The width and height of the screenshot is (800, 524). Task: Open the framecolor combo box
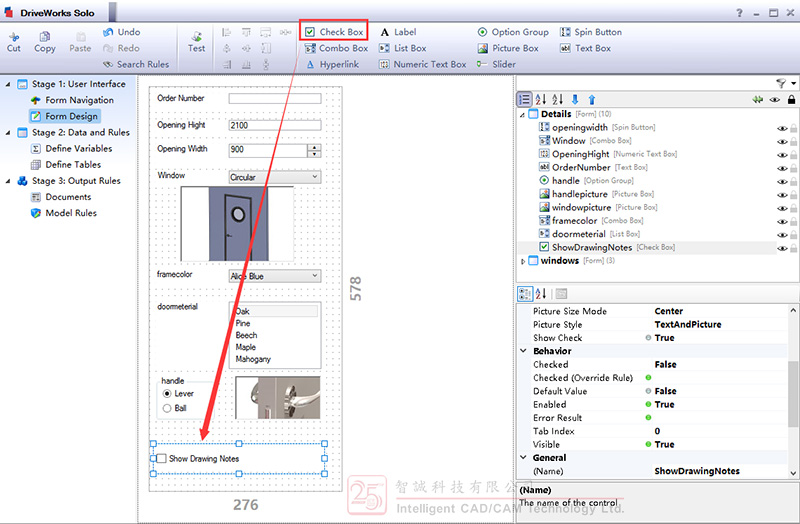[274, 276]
